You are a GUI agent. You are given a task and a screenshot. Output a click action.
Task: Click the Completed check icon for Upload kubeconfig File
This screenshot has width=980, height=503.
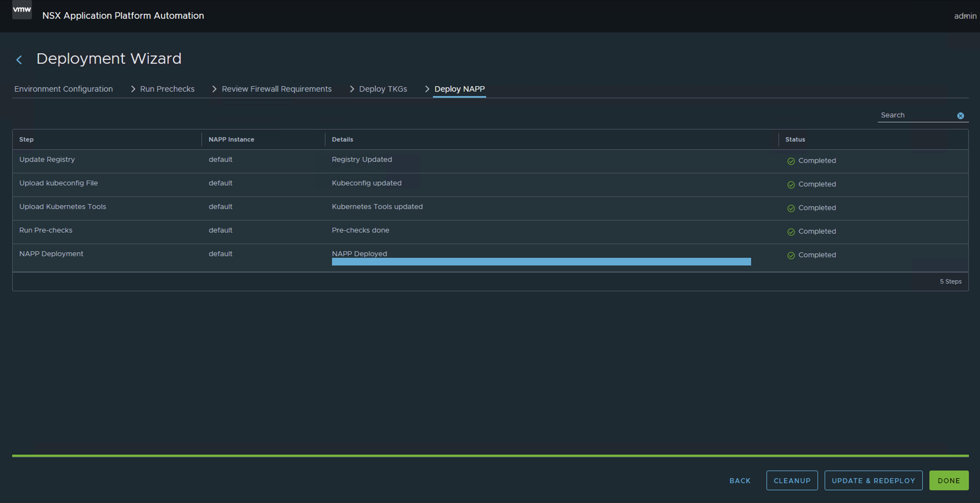(791, 185)
